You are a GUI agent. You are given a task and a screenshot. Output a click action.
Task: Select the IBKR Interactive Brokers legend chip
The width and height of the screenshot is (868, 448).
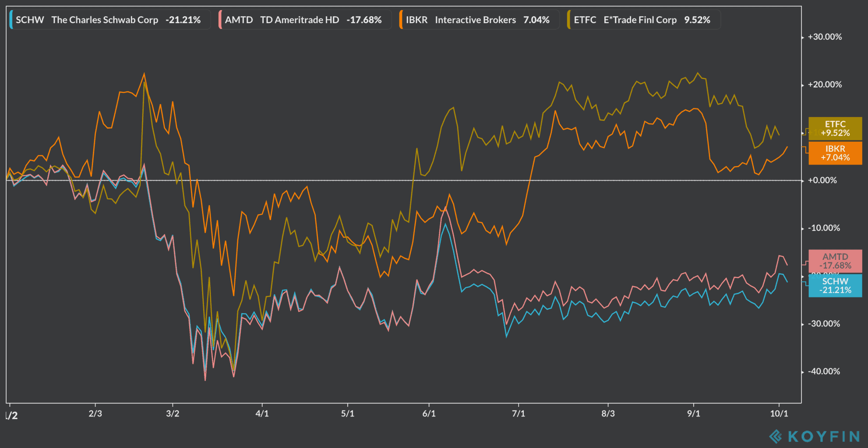click(479, 20)
